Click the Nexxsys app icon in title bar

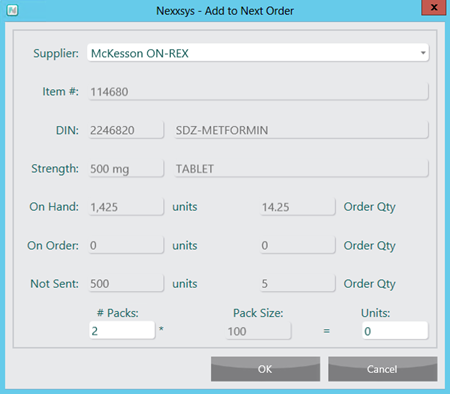pyautogui.click(x=12, y=11)
